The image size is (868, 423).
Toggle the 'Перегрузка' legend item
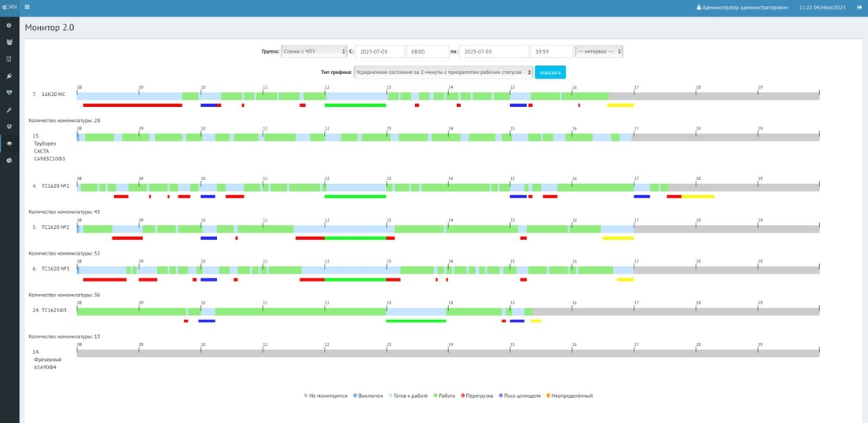(x=476, y=395)
